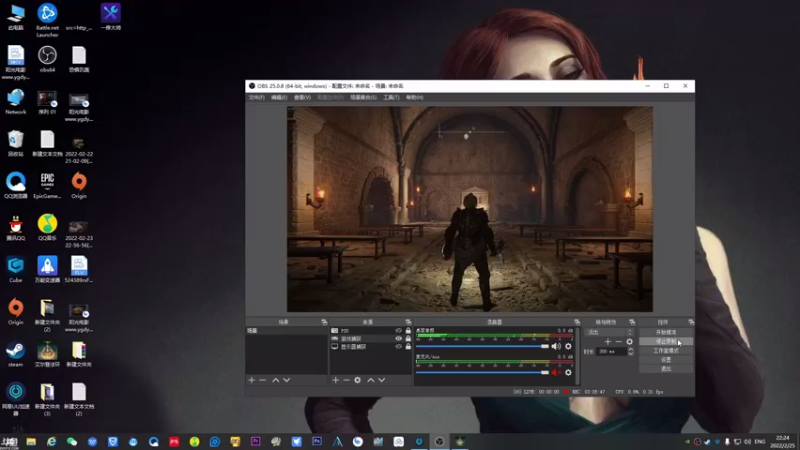
Task: Open the File menu in OBS
Action: [x=257, y=97]
